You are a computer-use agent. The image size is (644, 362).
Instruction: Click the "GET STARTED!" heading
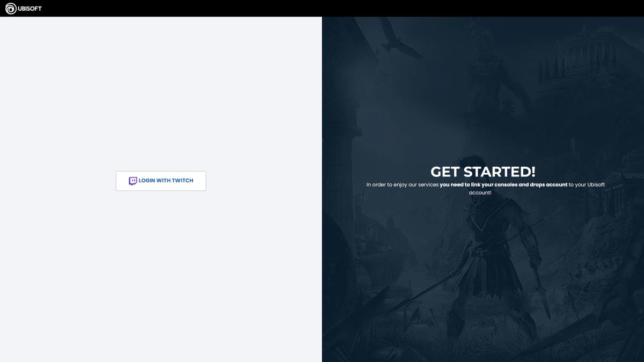click(483, 172)
